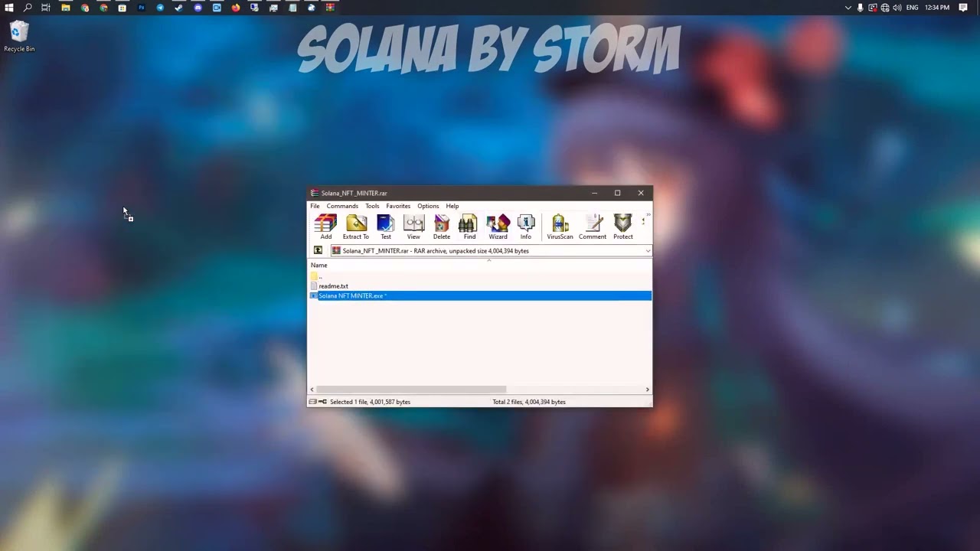Click the microphone tray icon
Screen dimensions: 980x551
860,8
